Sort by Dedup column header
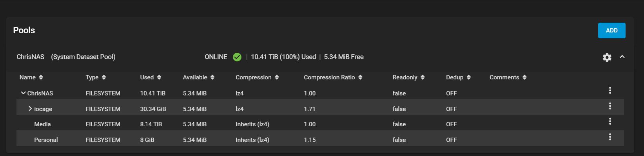The height and width of the screenshot is (156, 644). pyautogui.click(x=458, y=77)
